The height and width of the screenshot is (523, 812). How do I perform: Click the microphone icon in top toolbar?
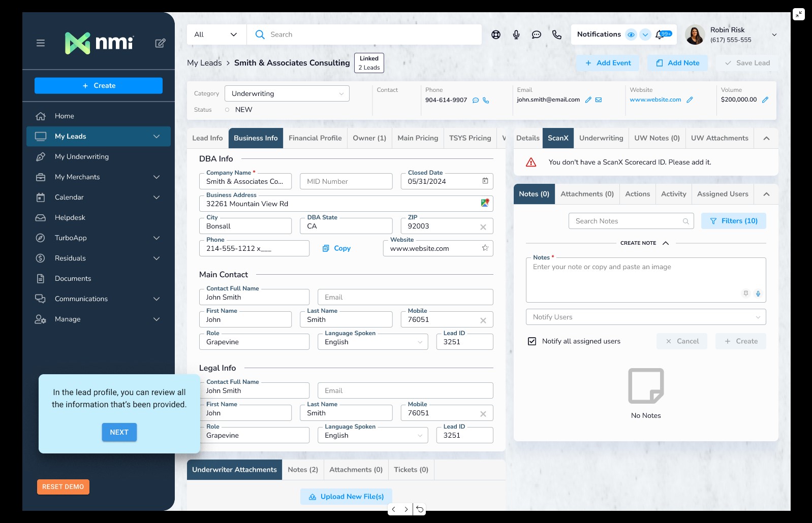[x=516, y=35]
